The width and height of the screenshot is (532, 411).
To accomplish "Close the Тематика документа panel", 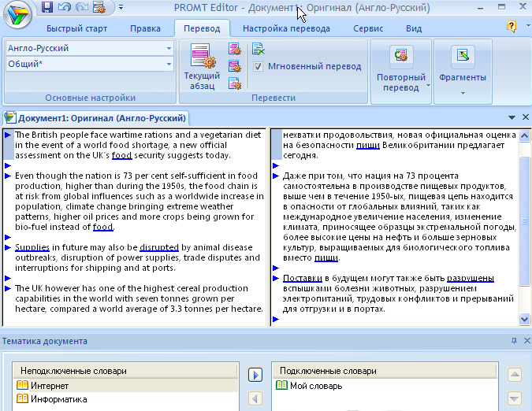I will click(x=527, y=340).
